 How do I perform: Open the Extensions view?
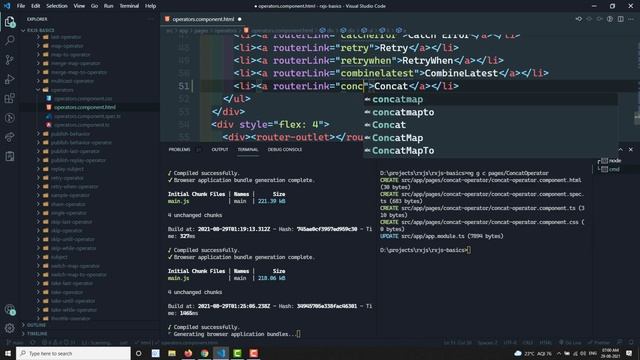[x=10, y=98]
